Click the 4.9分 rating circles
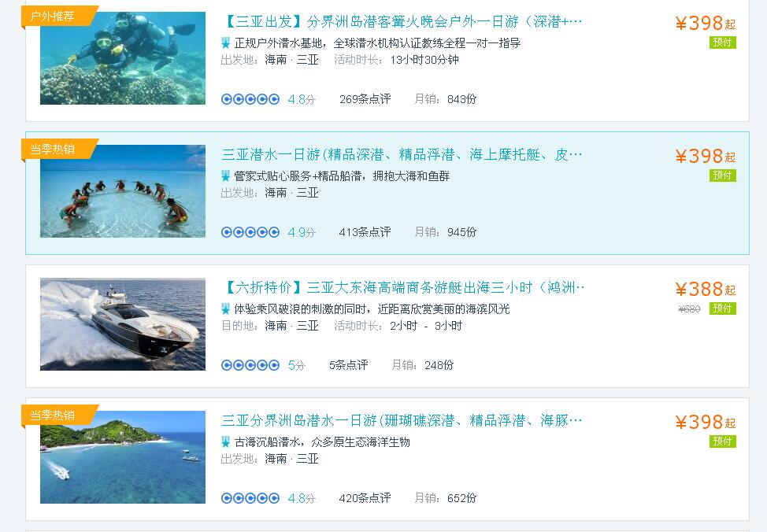The width and height of the screenshot is (767, 532). coord(250,232)
